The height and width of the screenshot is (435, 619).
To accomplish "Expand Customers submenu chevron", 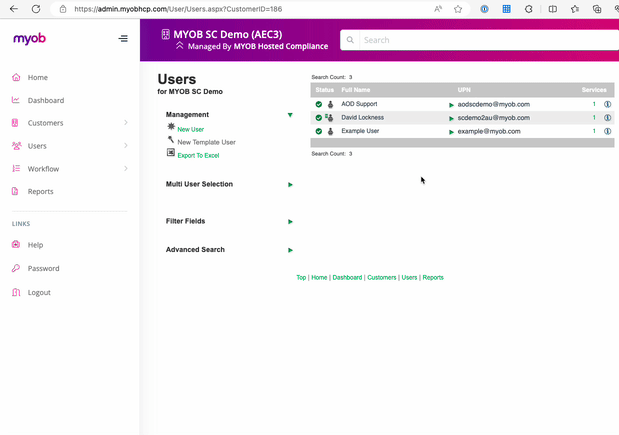I will [125, 123].
